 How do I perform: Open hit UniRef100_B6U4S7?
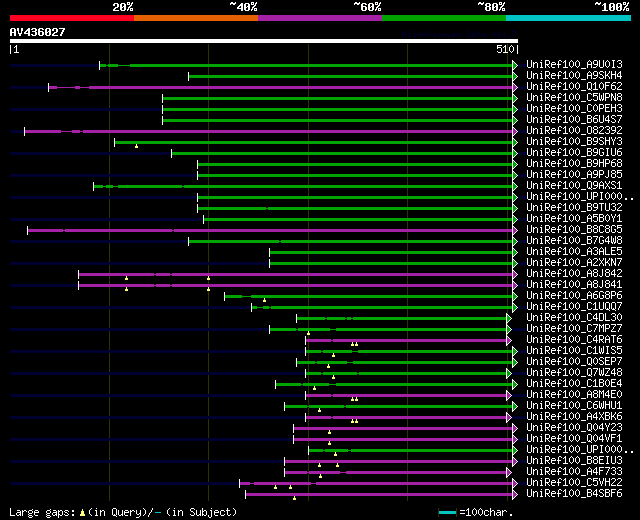pos(574,119)
